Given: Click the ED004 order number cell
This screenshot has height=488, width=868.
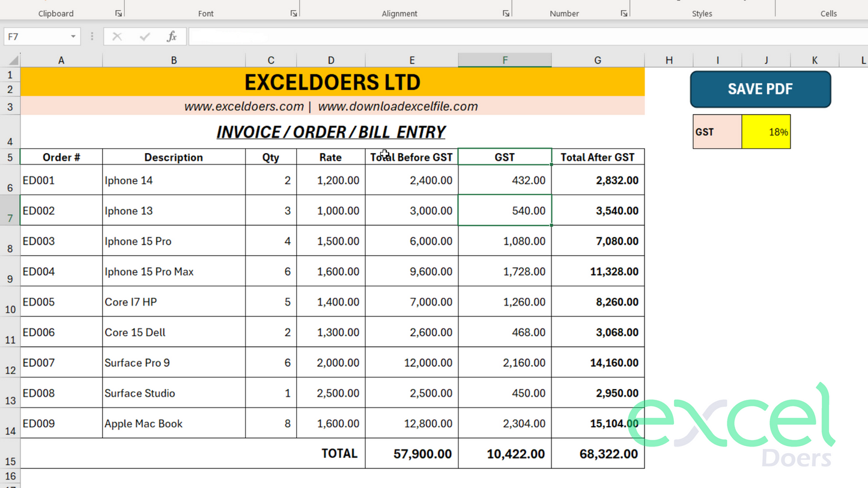Looking at the screenshot, I should [61, 271].
